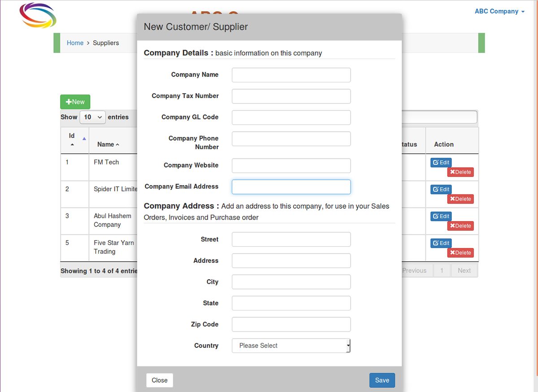The height and width of the screenshot is (392, 538).
Task: Save the new customer/supplier
Action: pos(382,380)
